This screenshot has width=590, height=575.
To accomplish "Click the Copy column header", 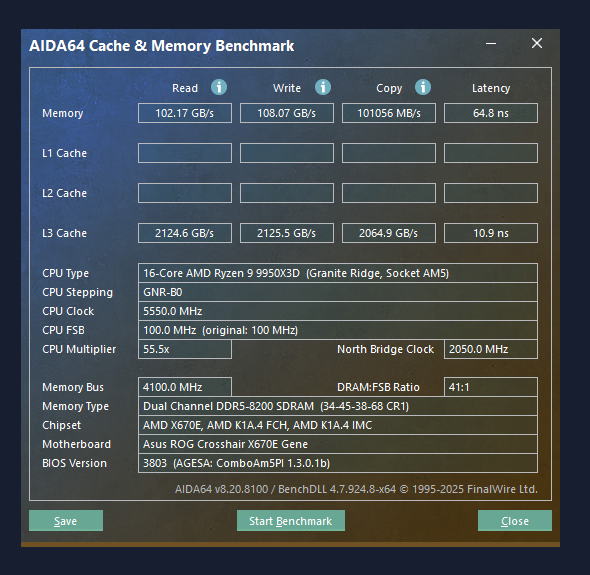I will pyautogui.click(x=389, y=88).
